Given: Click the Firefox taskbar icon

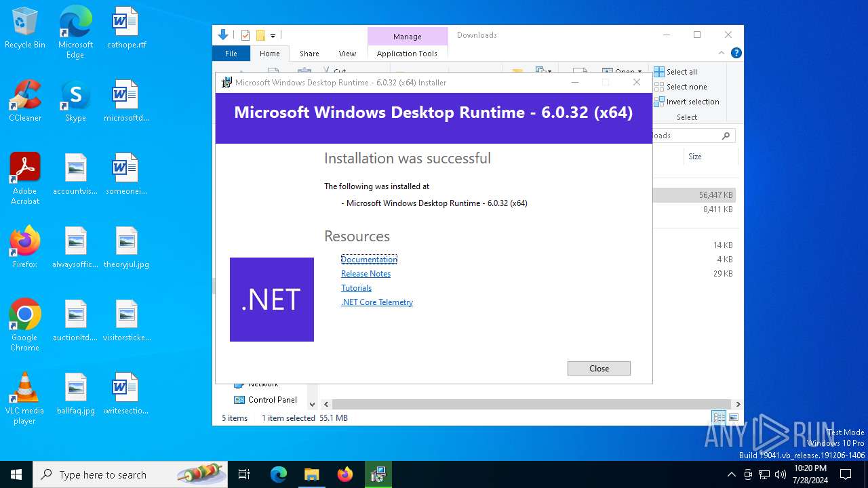Looking at the screenshot, I should pos(345,474).
